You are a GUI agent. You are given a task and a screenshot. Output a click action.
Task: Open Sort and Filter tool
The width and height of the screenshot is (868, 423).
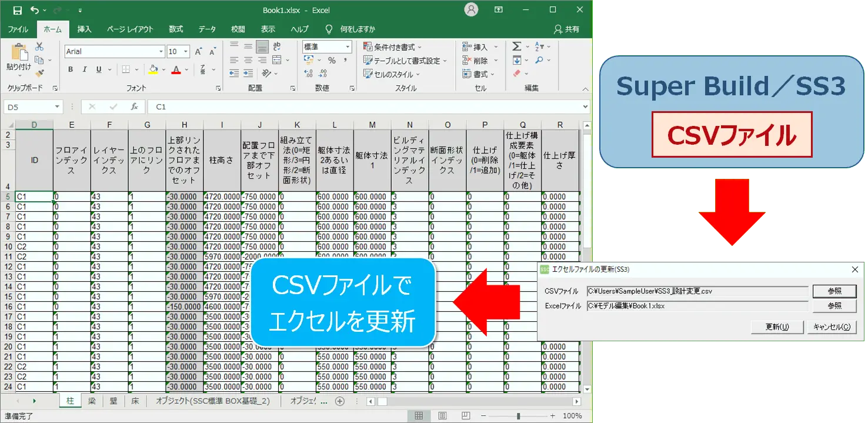coord(539,46)
